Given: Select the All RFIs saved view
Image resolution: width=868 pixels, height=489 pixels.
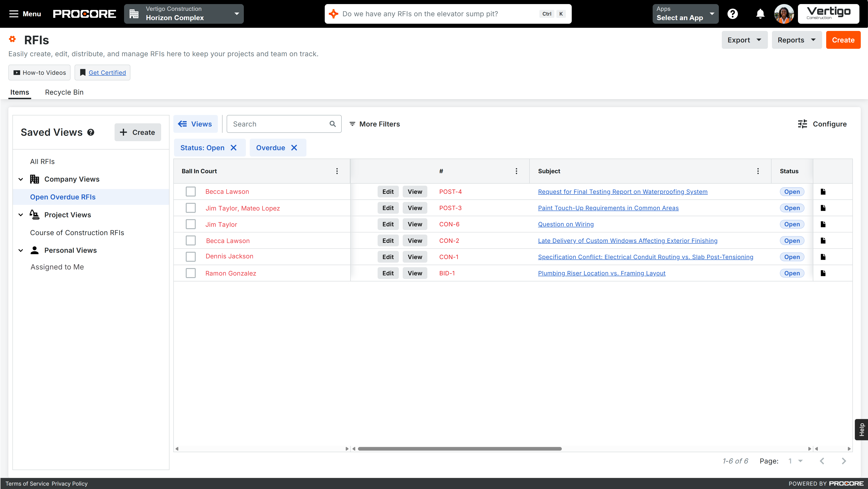Looking at the screenshot, I should [x=42, y=162].
